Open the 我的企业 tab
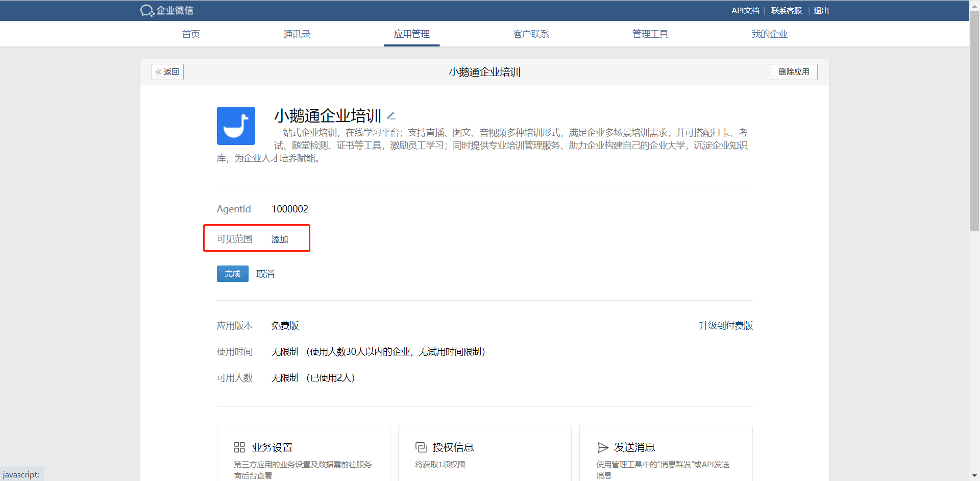The width and height of the screenshot is (980, 481). (x=770, y=34)
